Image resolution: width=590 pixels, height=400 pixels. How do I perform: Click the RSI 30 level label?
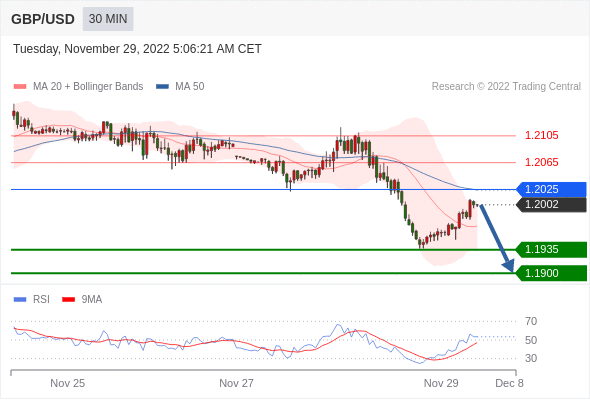click(531, 358)
